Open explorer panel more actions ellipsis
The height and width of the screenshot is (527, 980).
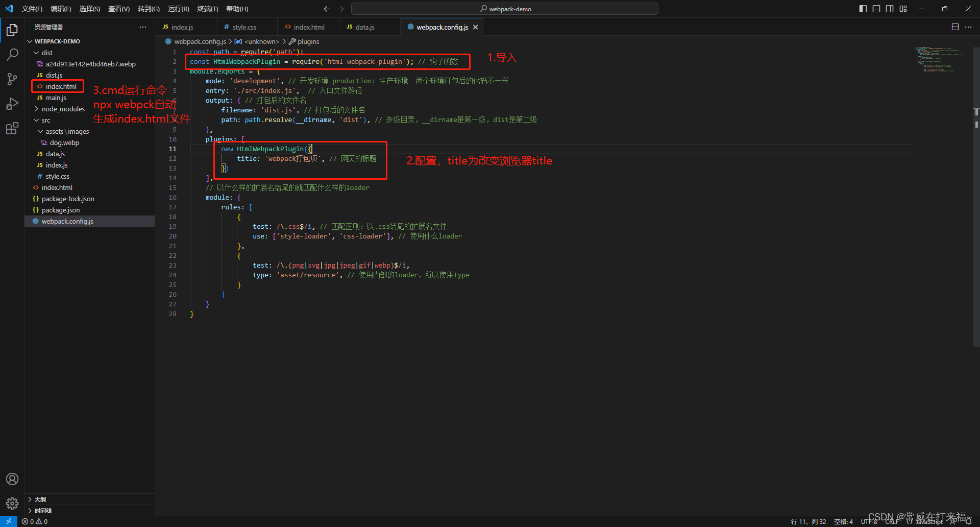pyautogui.click(x=143, y=27)
